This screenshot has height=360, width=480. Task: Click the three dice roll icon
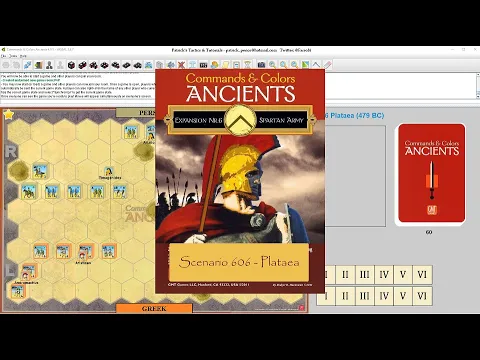(93, 65)
